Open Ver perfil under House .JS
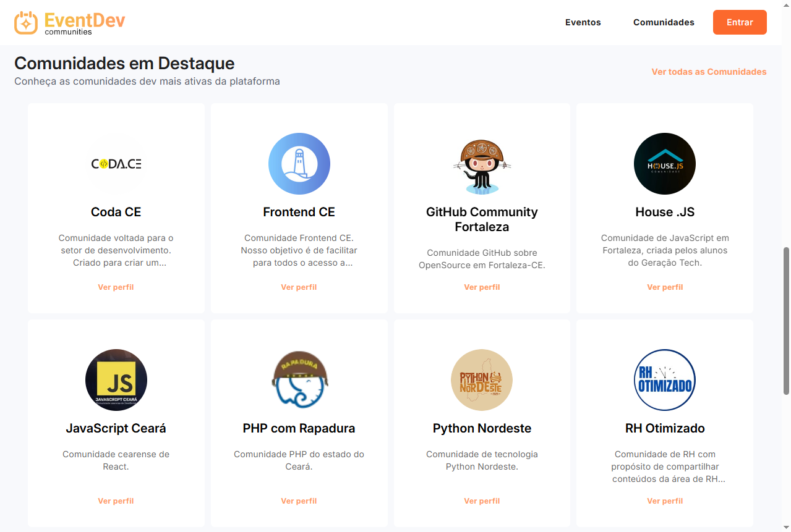The height and width of the screenshot is (532, 791). click(x=665, y=287)
